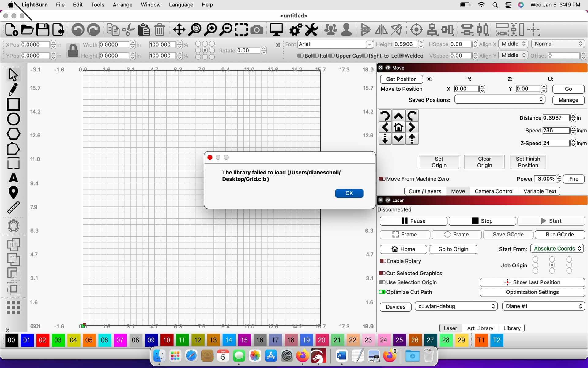Viewport: 588px width, 368px height.
Task: Expand toolbar overflow double chevron
Action: tap(277, 45)
